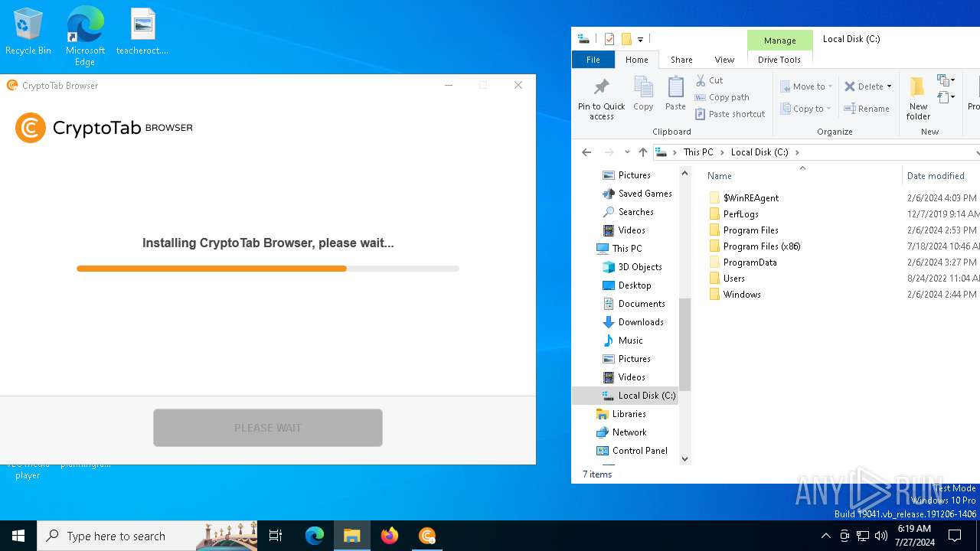The width and height of the screenshot is (980, 551).
Task: Open the Move to dropdown
Action: (x=806, y=86)
